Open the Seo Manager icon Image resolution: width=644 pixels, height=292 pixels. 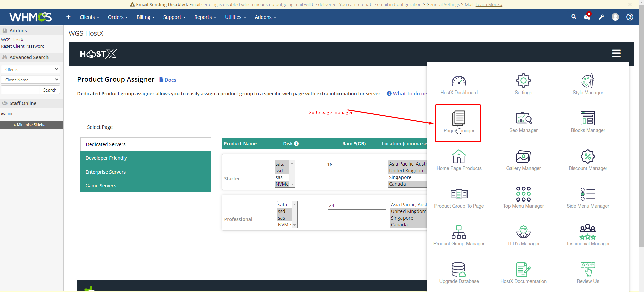point(523,119)
